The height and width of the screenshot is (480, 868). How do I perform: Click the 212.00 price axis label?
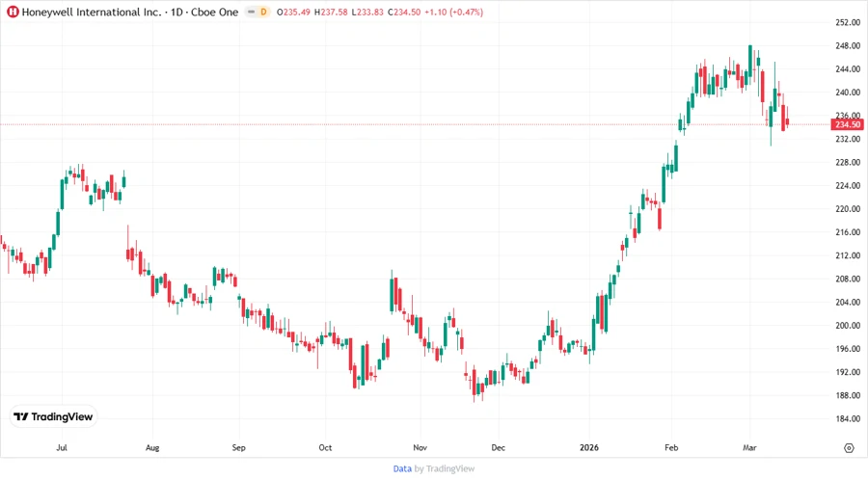(x=848, y=255)
